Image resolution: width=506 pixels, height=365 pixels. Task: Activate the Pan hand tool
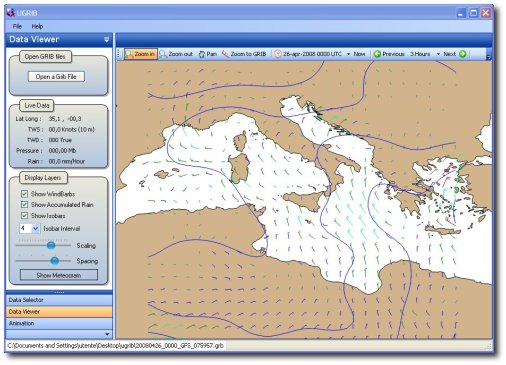tap(202, 54)
